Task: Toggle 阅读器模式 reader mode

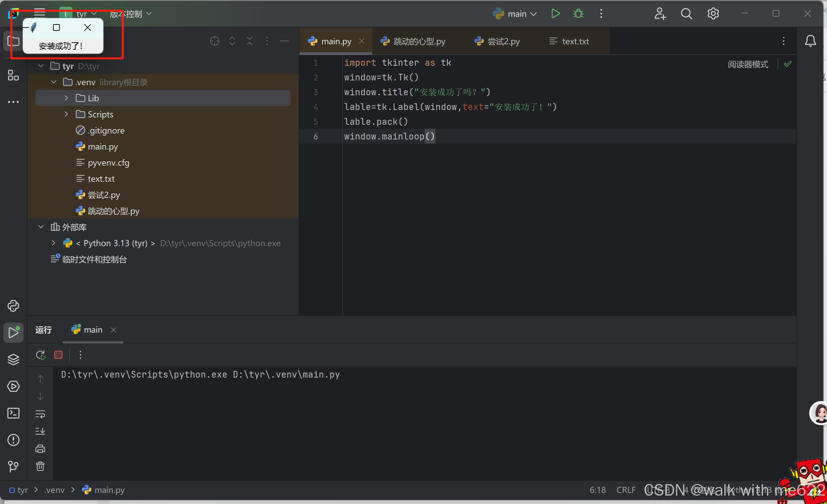Action: point(748,64)
